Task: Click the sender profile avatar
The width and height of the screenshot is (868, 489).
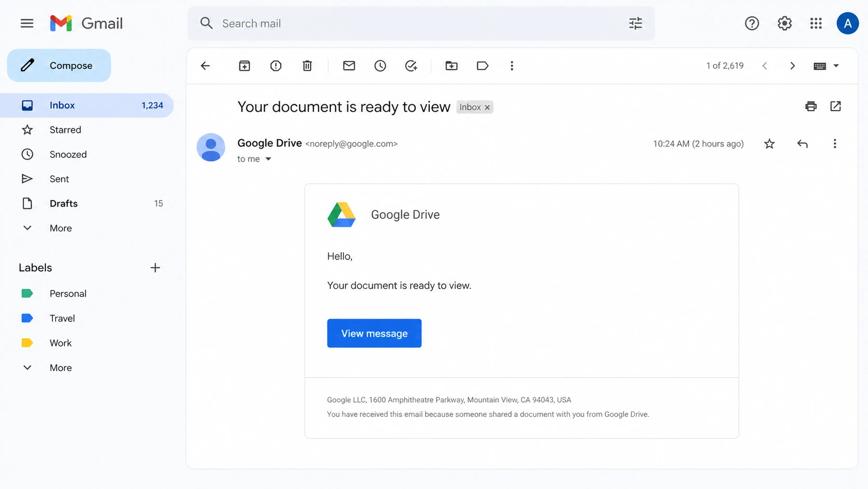Action: point(211,148)
